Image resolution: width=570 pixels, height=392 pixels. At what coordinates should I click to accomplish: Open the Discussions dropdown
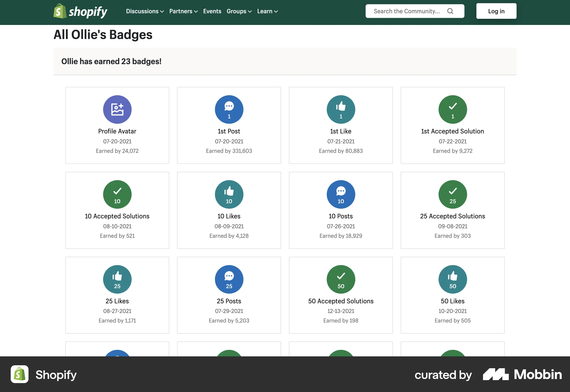[145, 11]
